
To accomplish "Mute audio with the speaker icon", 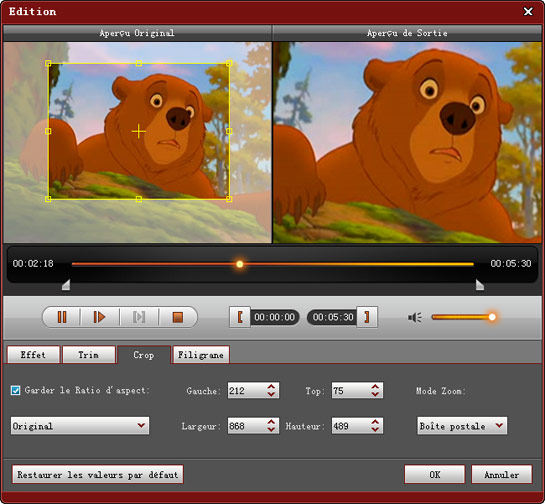I will [x=415, y=317].
